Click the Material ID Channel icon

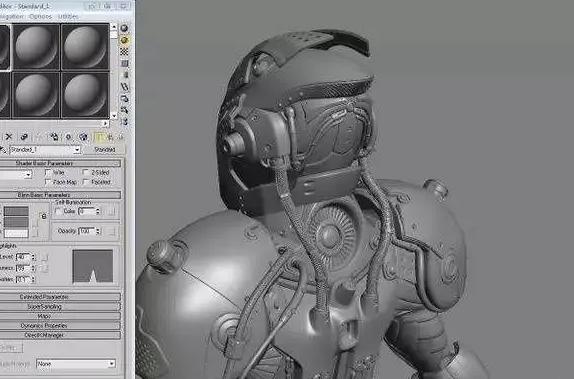pyautogui.click(x=68, y=137)
